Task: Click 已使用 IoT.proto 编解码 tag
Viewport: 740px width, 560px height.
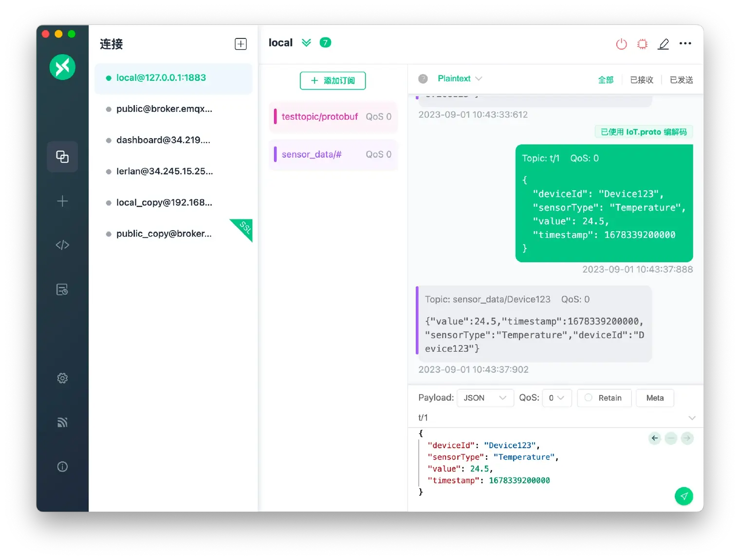Action: point(644,132)
